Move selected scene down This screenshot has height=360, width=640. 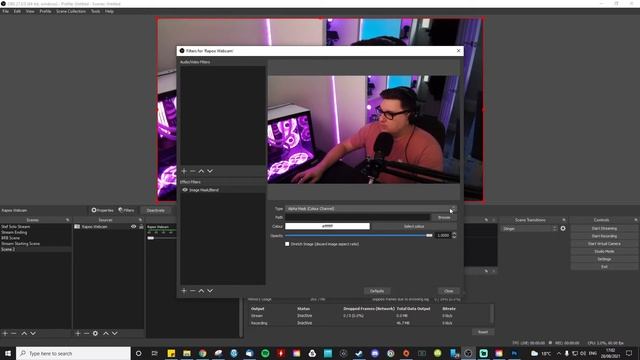tap(33, 333)
